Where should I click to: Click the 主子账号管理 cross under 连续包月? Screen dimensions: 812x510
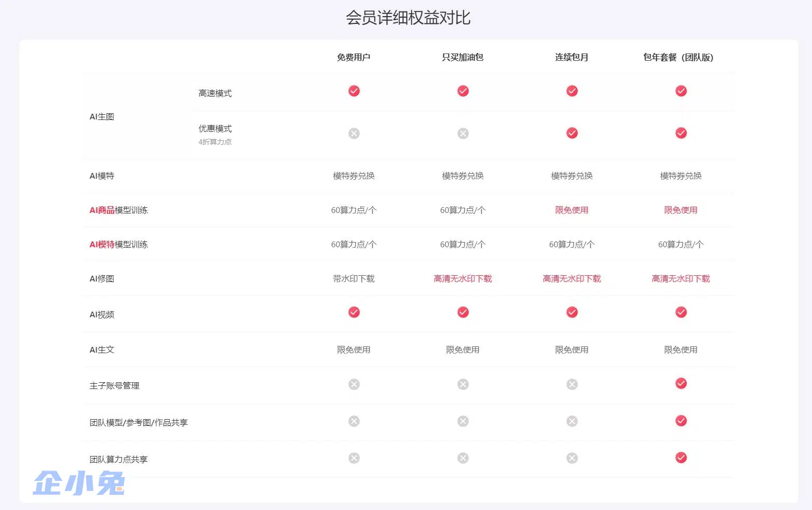pyautogui.click(x=572, y=384)
